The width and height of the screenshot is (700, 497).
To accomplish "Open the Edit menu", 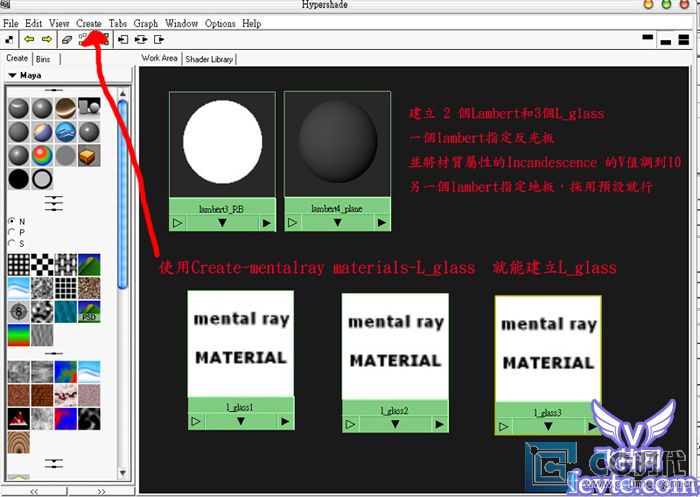I will click(x=33, y=23).
